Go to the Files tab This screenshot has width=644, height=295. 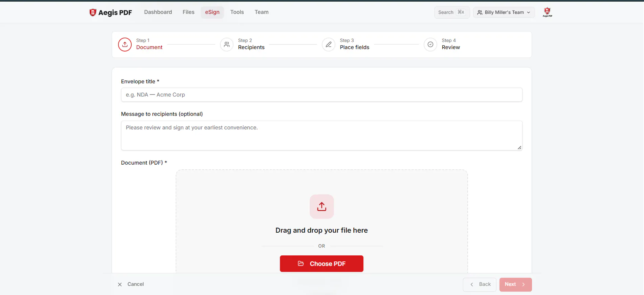(x=188, y=12)
